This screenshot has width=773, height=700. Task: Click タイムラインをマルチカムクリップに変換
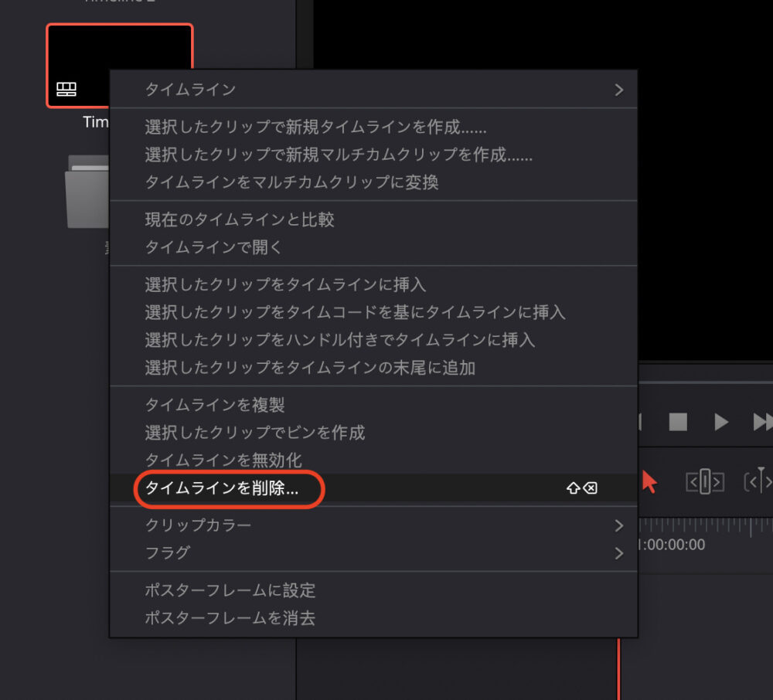tap(292, 182)
